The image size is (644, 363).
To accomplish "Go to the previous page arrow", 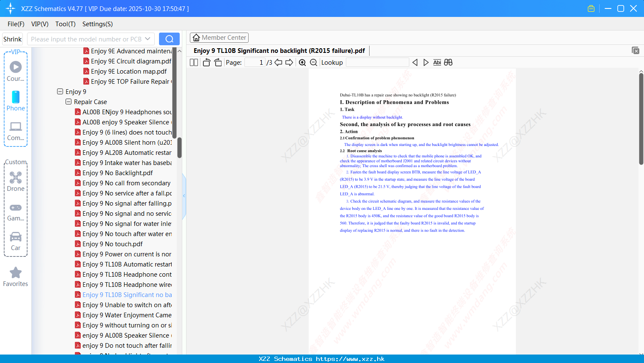I will coord(278,63).
